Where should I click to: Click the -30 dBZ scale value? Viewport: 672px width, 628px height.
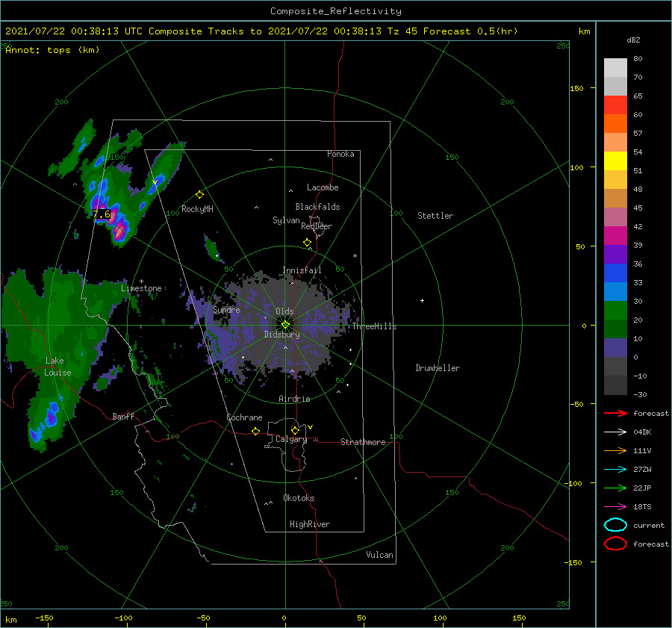pos(640,394)
